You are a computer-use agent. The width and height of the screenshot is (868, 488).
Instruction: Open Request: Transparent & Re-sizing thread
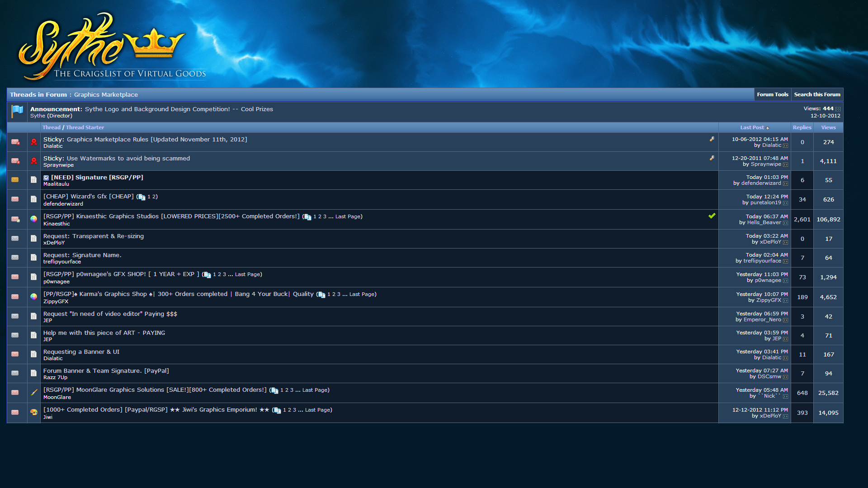click(x=94, y=236)
